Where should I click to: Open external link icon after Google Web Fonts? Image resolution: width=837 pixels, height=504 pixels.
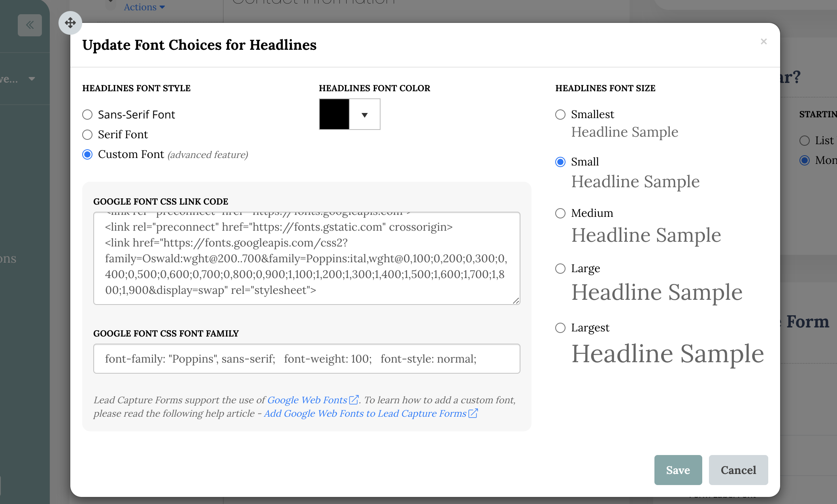[x=354, y=400]
